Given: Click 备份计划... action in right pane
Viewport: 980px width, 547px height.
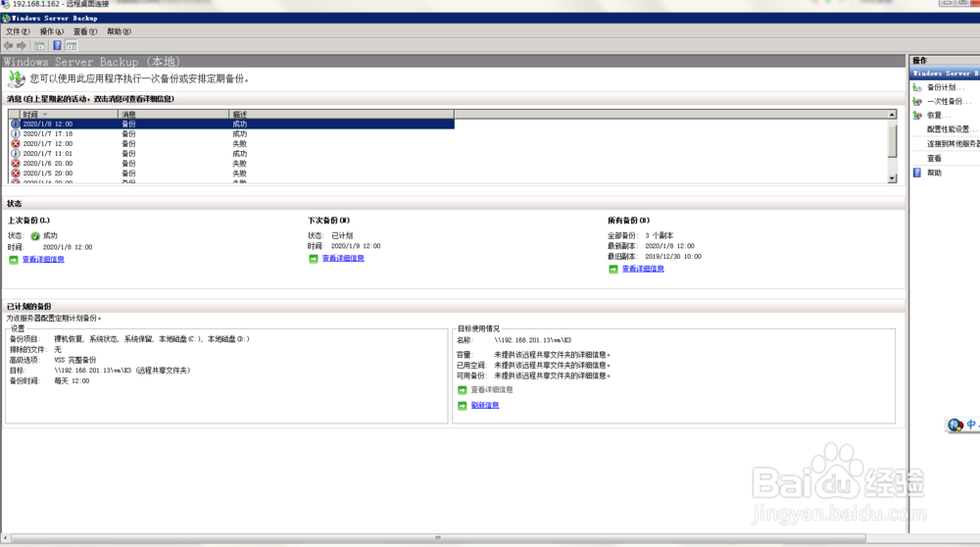Looking at the screenshot, I should point(945,87).
